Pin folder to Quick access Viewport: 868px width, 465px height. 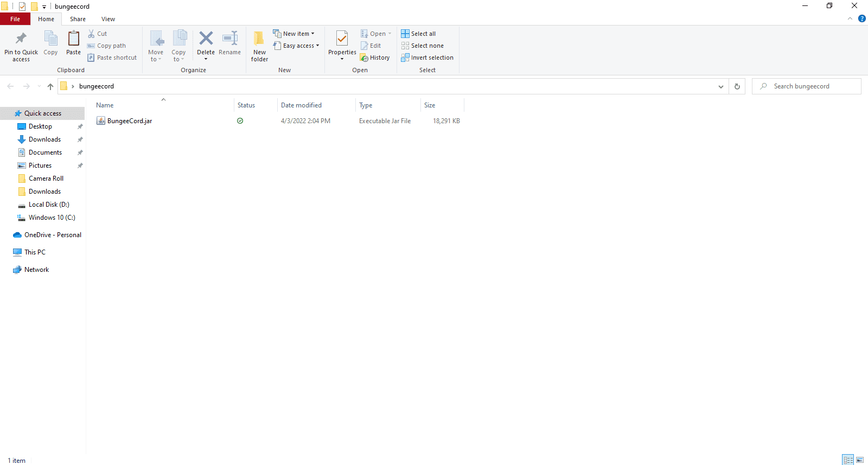tap(21, 46)
